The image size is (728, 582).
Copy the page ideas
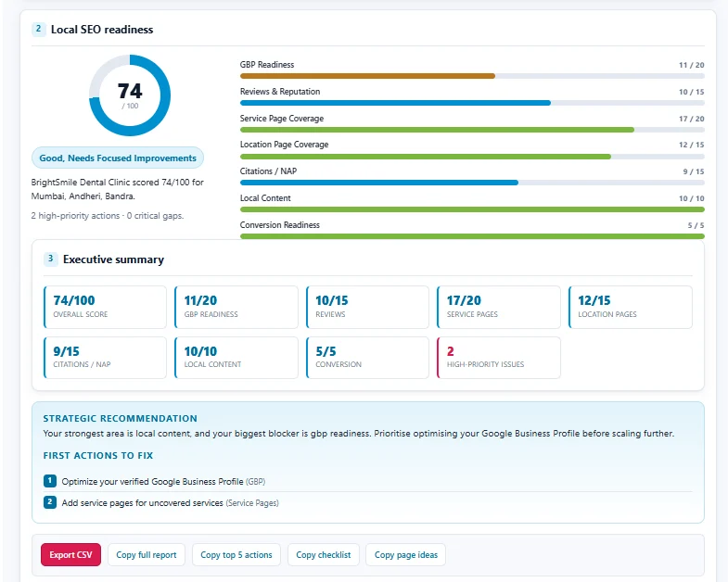[406, 554]
